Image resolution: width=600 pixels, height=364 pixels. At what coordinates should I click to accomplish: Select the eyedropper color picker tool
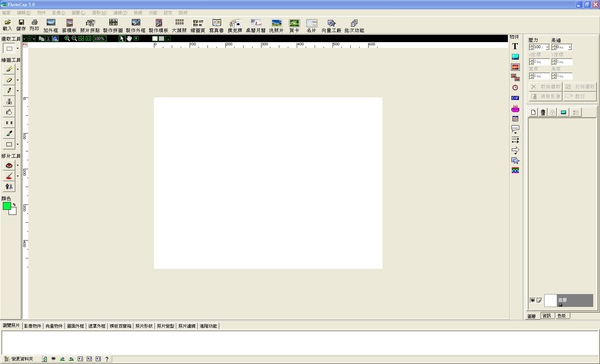tap(9, 134)
